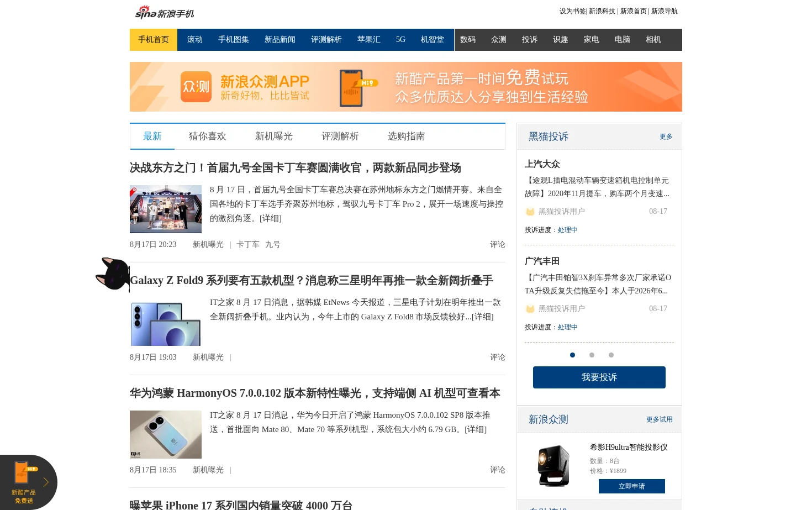The image size is (812, 510).
Task: Click the 九号 tag under first article
Action: tap(273, 245)
